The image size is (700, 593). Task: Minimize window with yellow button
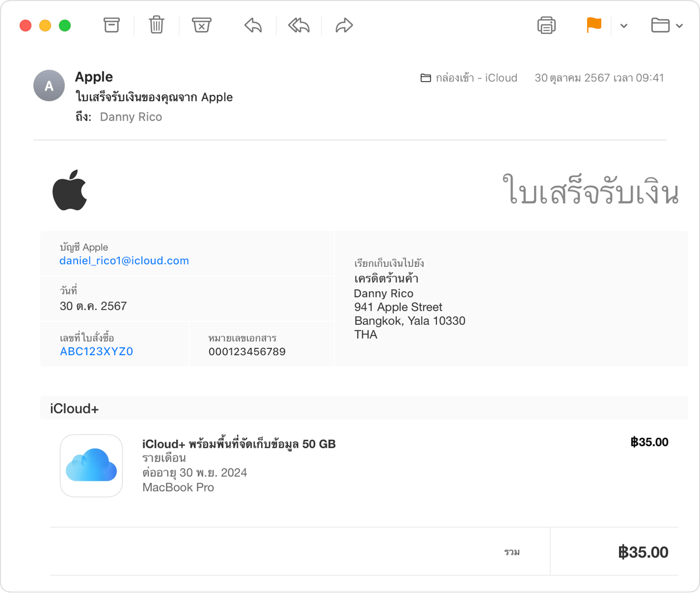coord(45,25)
